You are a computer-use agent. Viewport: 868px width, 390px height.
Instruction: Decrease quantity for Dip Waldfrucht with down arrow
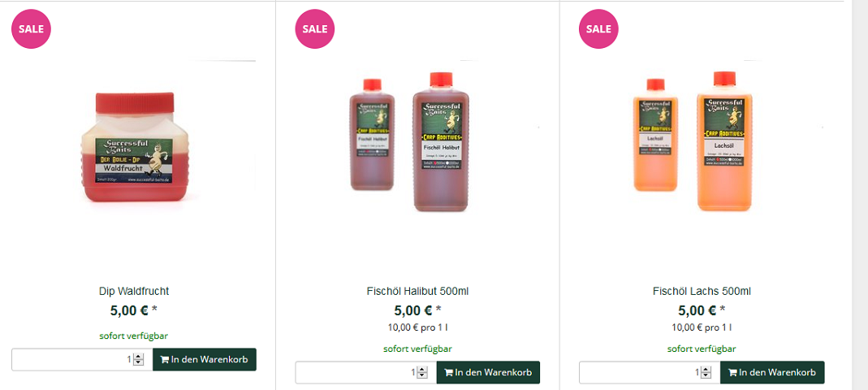(138, 362)
